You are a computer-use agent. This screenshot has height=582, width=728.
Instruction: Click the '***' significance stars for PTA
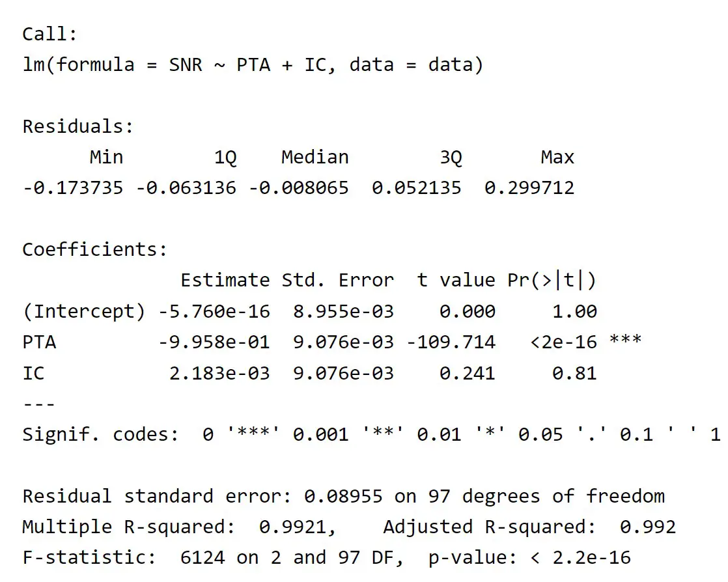pos(626,339)
